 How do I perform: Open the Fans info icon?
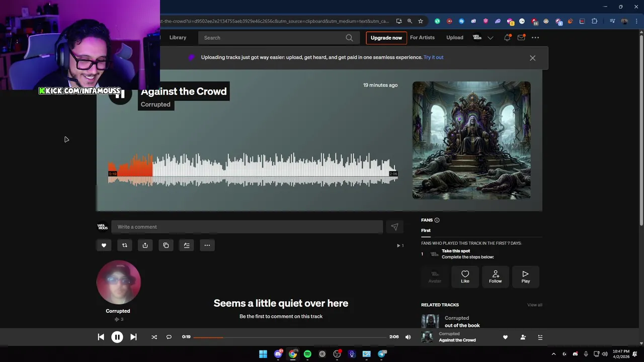(437, 220)
